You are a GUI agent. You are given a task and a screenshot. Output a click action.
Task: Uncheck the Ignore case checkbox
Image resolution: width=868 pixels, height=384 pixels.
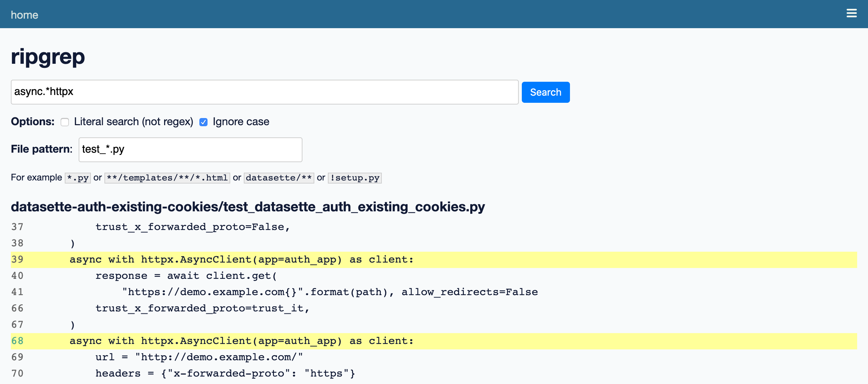coord(203,122)
